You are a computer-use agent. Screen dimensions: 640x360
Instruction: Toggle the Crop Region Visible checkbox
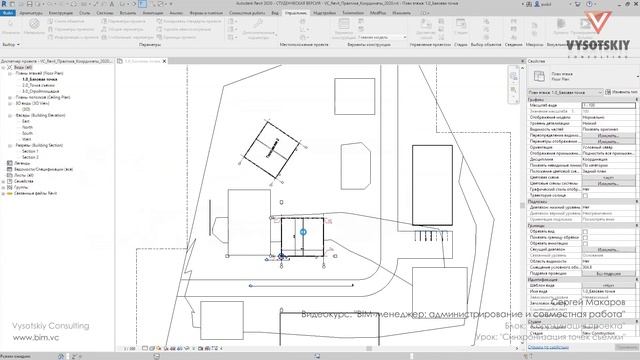coord(585,238)
